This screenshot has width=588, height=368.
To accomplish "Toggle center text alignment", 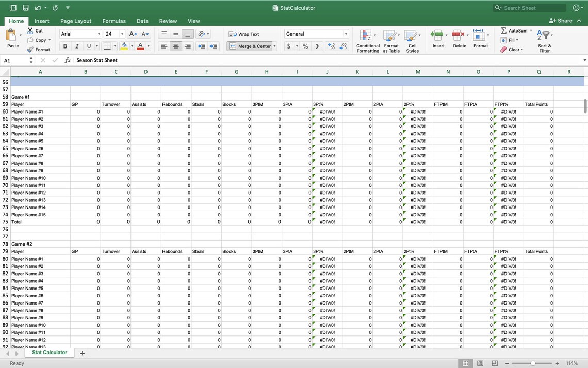I will (x=175, y=46).
